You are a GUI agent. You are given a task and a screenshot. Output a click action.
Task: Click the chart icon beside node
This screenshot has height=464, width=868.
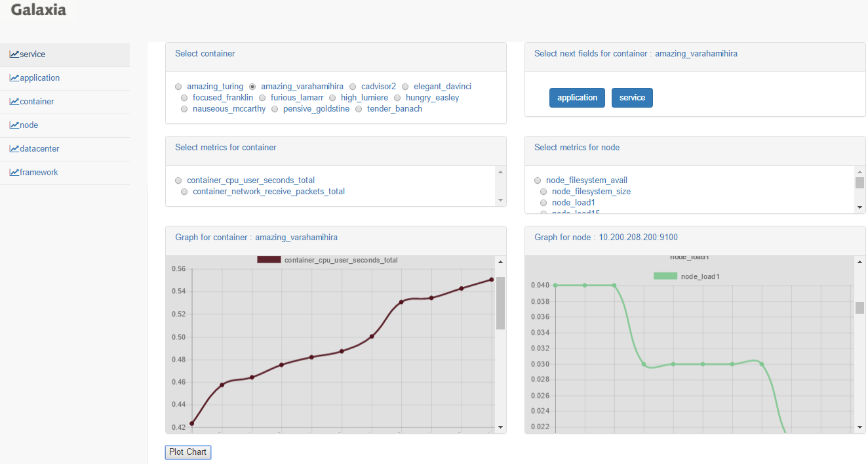click(14, 125)
